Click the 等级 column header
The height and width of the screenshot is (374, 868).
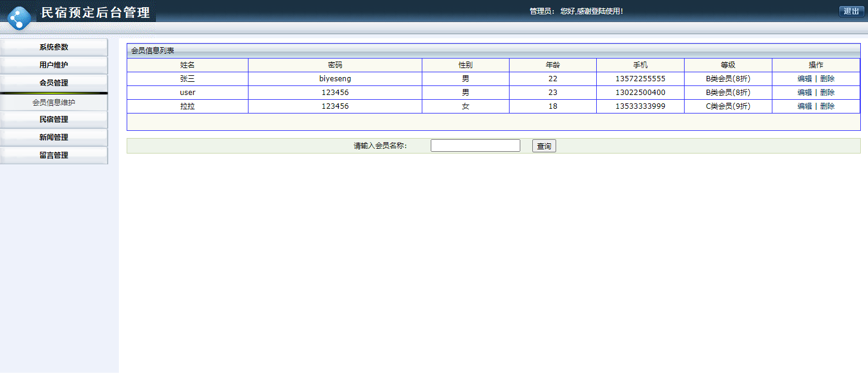click(x=728, y=65)
